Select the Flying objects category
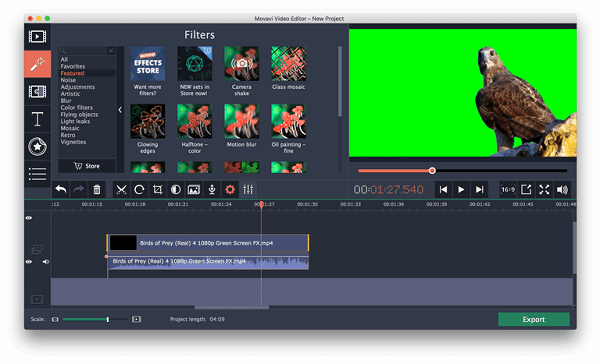The width and height of the screenshot is (600, 364). [79, 114]
